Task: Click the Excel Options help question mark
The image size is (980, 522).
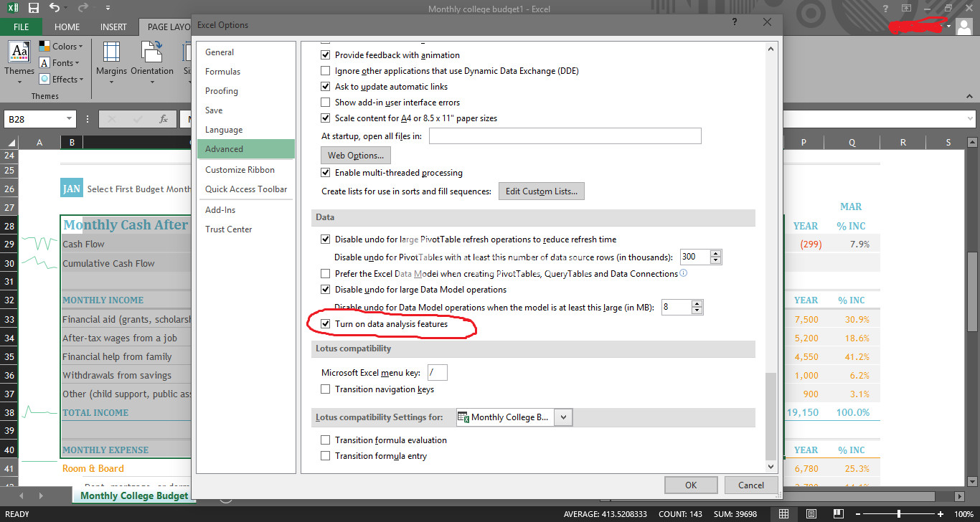Action: (x=735, y=22)
